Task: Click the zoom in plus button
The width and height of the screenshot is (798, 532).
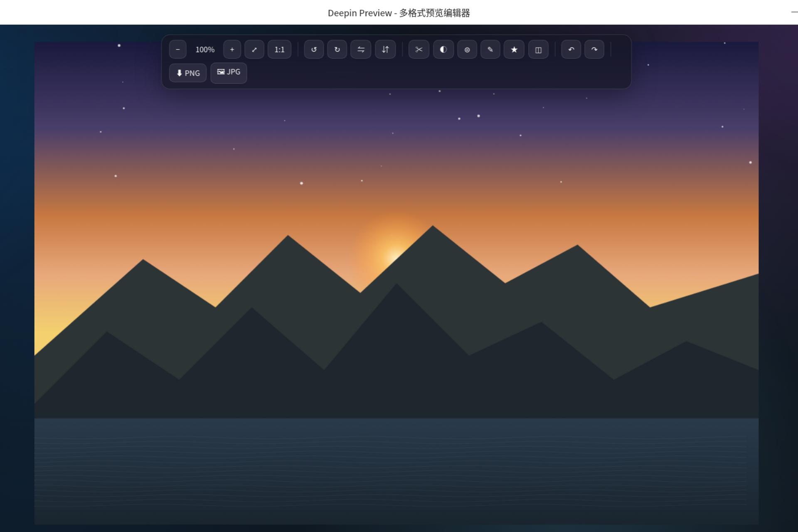Action: 232,49
